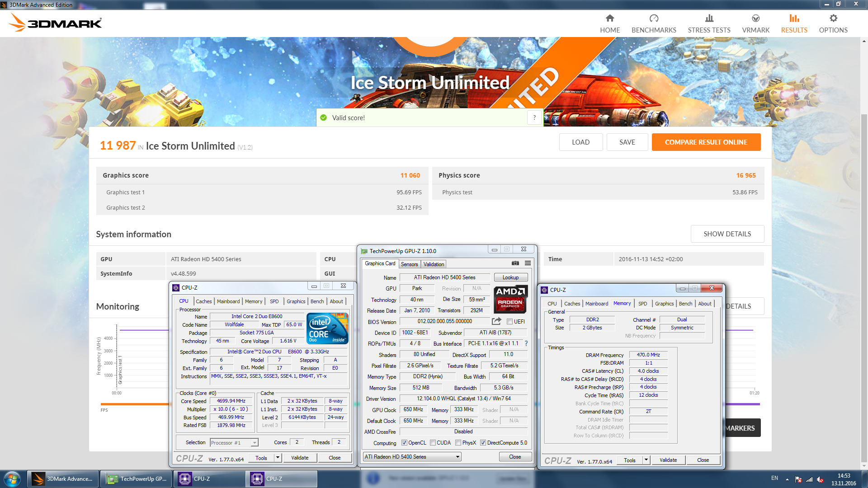Toggle the OpenCL checkbox

(404, 443)
